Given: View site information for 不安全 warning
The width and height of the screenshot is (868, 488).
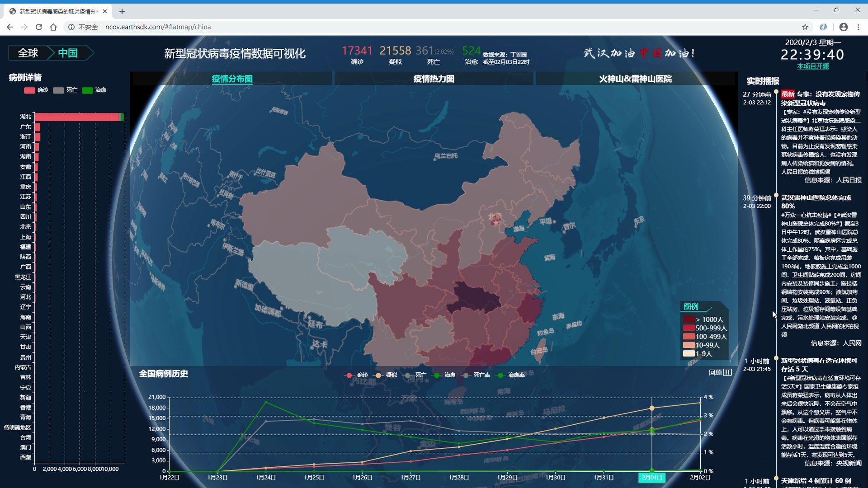Looking at the screenshot, I should 83,27.
